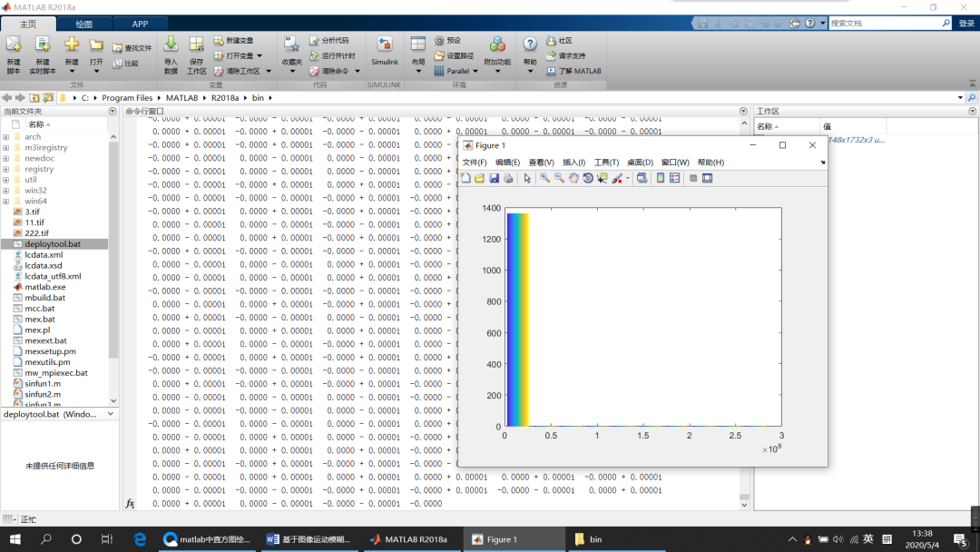Click Hide Plot Tools icon in Figure 1

(693, 178)
